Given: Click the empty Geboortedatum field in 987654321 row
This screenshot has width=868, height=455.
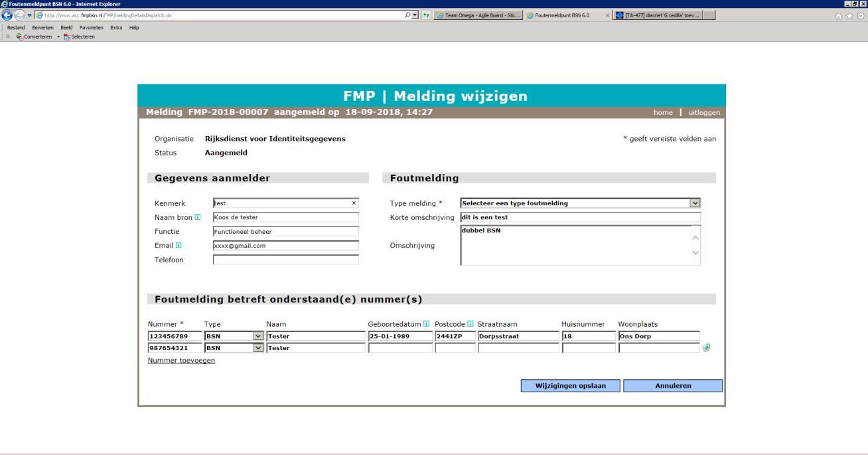Looking at the screenshot, I should [400, 348].
